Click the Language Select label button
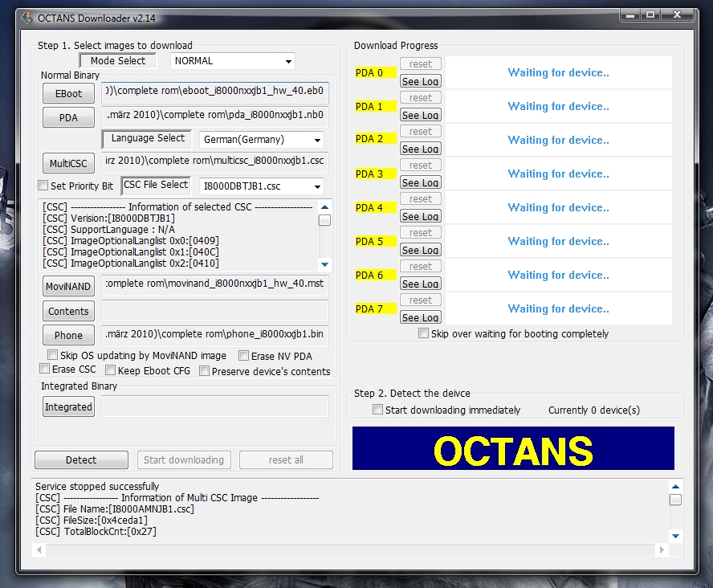713x588 pixels. click(x=147, y=139)
